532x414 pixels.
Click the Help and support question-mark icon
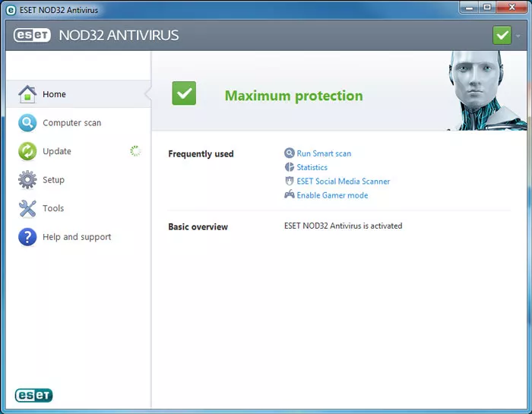coord(27,237)
